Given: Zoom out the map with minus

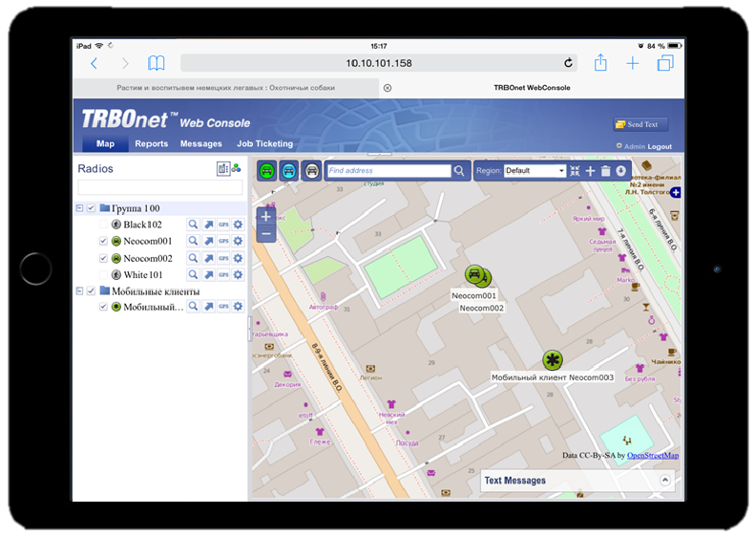Looking at the screenshot, I should (x=266, y=234).
